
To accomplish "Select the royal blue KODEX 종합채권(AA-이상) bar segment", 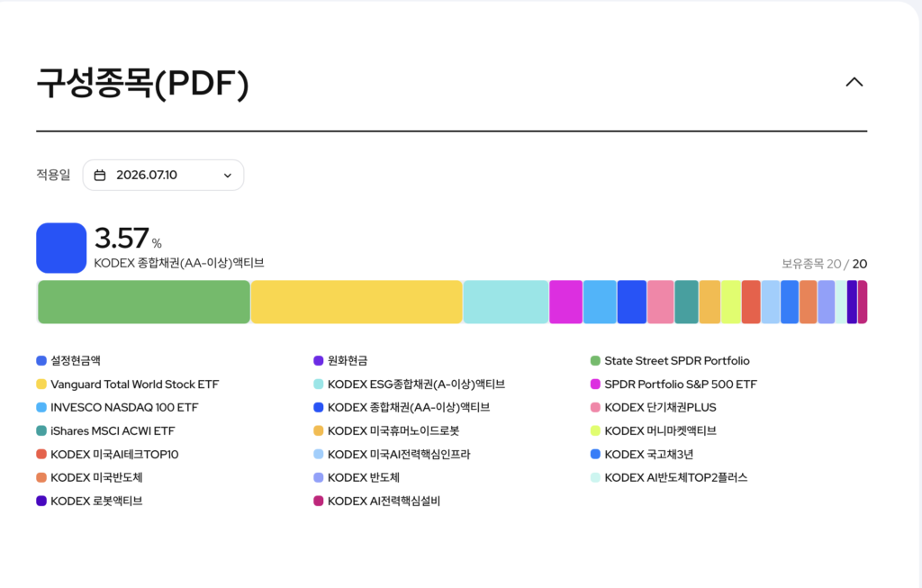I will click(x=631, y=303).
